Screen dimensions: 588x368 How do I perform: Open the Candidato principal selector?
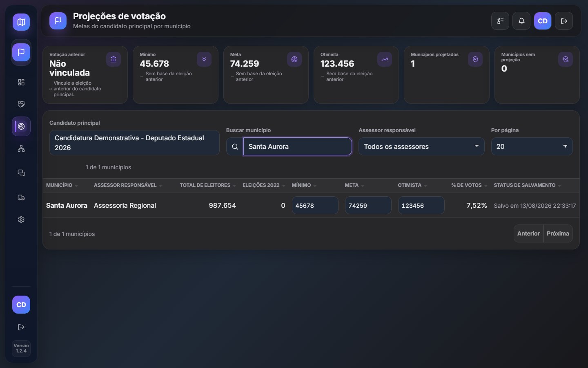134,143
